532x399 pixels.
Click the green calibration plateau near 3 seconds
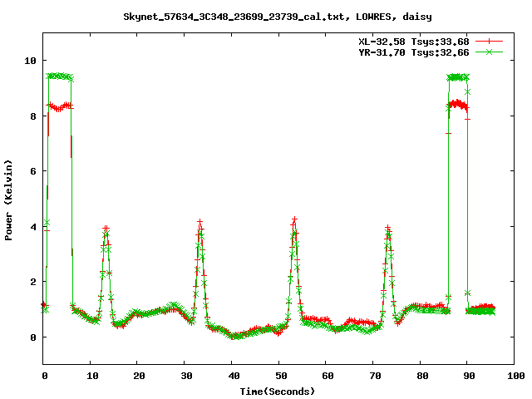click(x=60, y=76)
